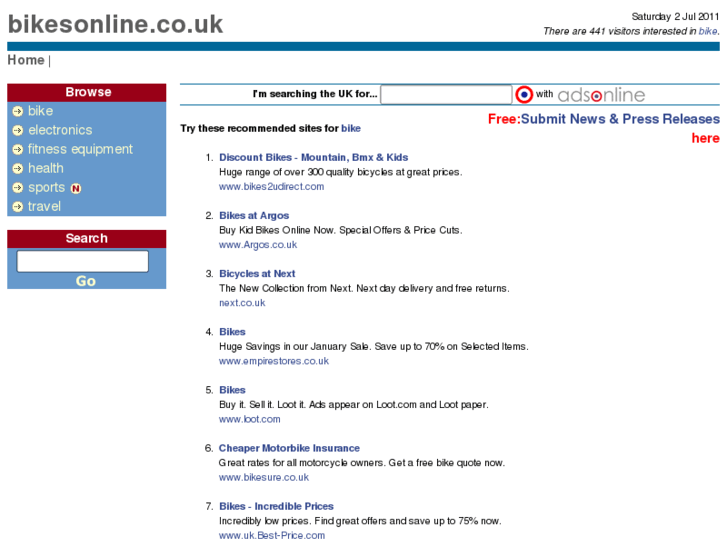This screenshot has width=727, height=545.
Task: Click 'Great rates for all motorcycle owners' text
Action: 362,463
